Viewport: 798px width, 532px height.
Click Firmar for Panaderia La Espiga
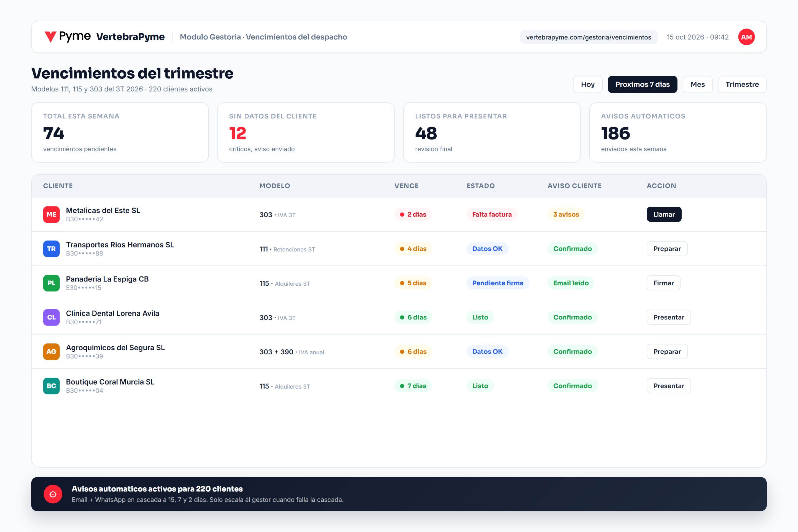663,283
